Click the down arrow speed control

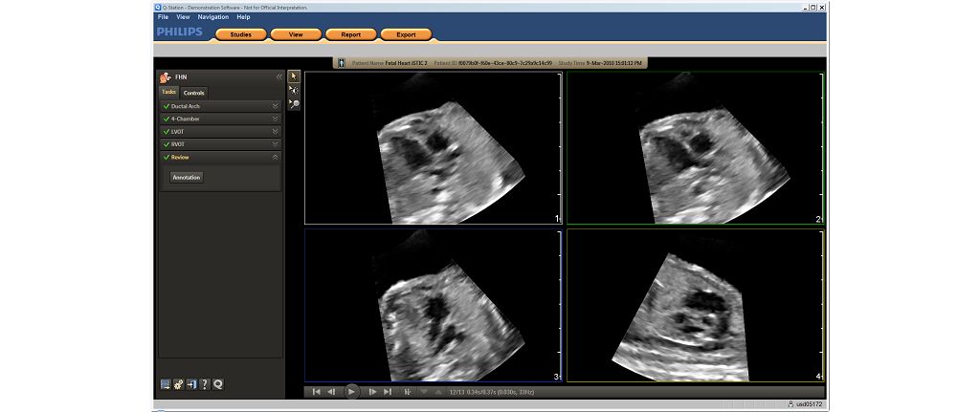[424, 392]
